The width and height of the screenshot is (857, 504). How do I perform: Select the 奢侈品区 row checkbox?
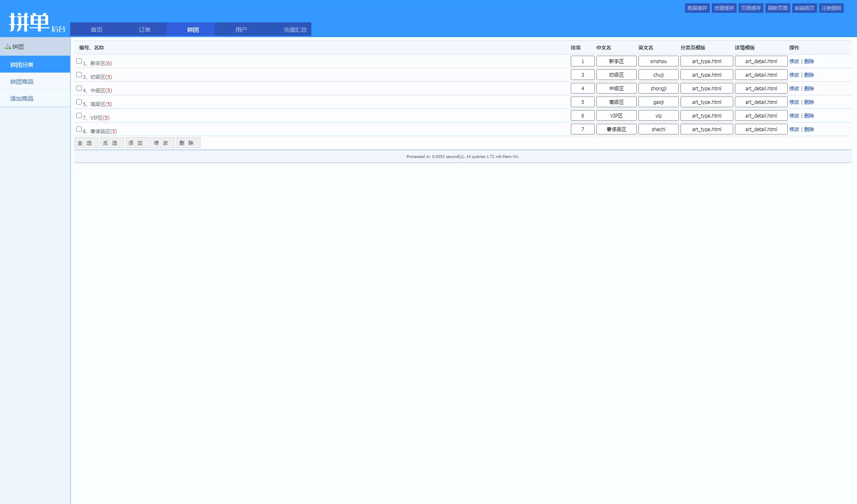tap(79, 129)
